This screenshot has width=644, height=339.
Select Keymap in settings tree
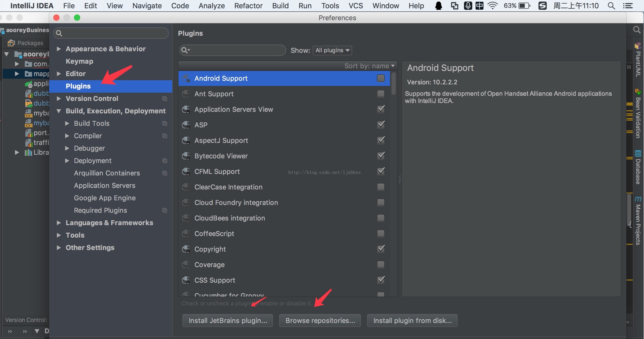click(79, 61)
